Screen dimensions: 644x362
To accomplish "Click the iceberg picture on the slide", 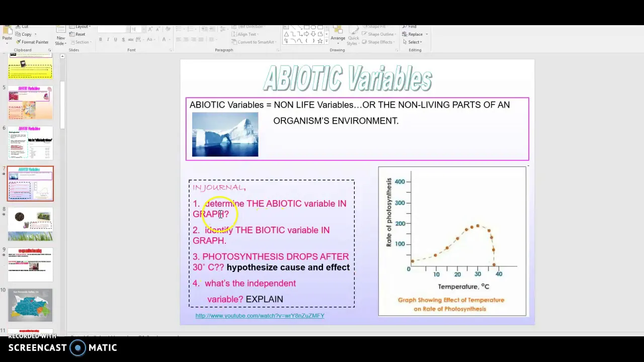I will point(225,134).
